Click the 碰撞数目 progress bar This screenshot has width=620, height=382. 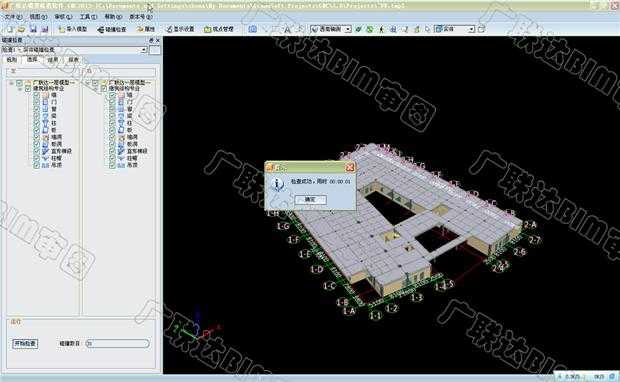tap(118, 343)
